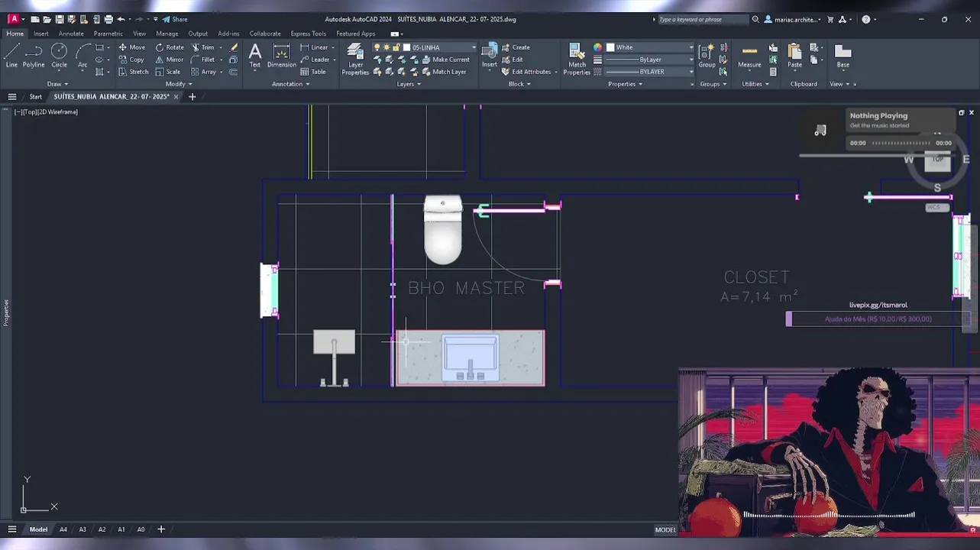The width and height of the screenshot is (980, 550).
Task: Click the Group tool
Action: tap(707, 56)
